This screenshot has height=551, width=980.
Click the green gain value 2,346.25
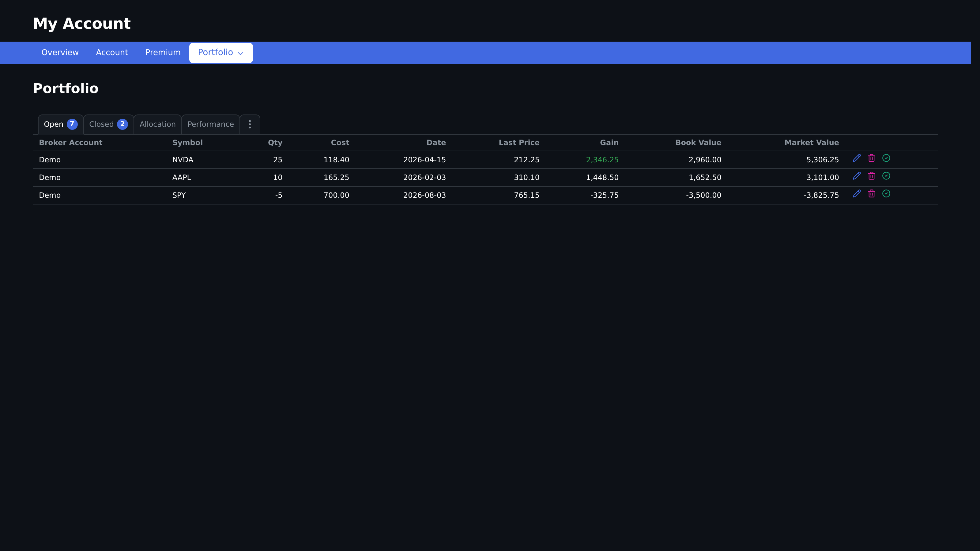click(602, 160)
